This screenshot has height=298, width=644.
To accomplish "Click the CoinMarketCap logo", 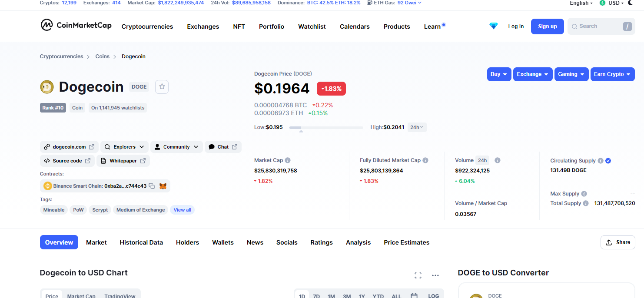I will coord(76,25).
